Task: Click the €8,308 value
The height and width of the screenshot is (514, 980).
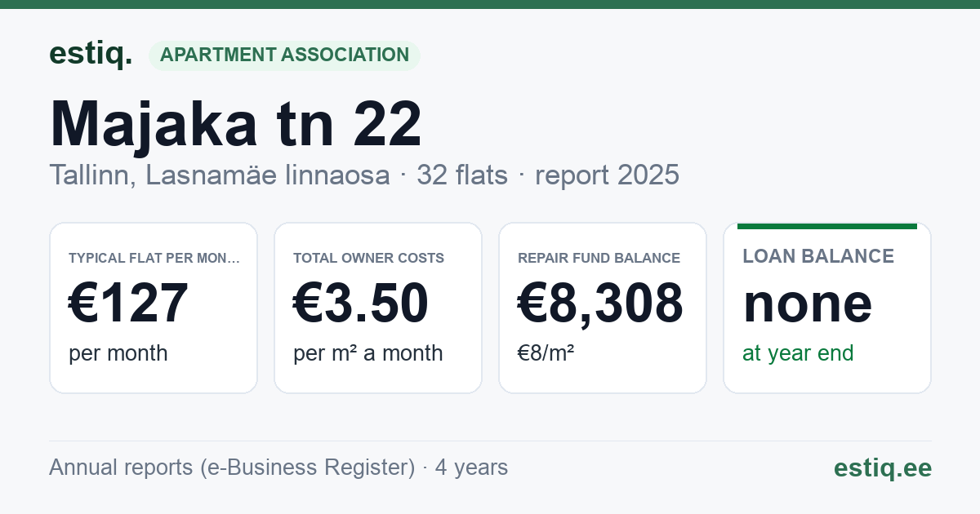Action: point(600,304)
